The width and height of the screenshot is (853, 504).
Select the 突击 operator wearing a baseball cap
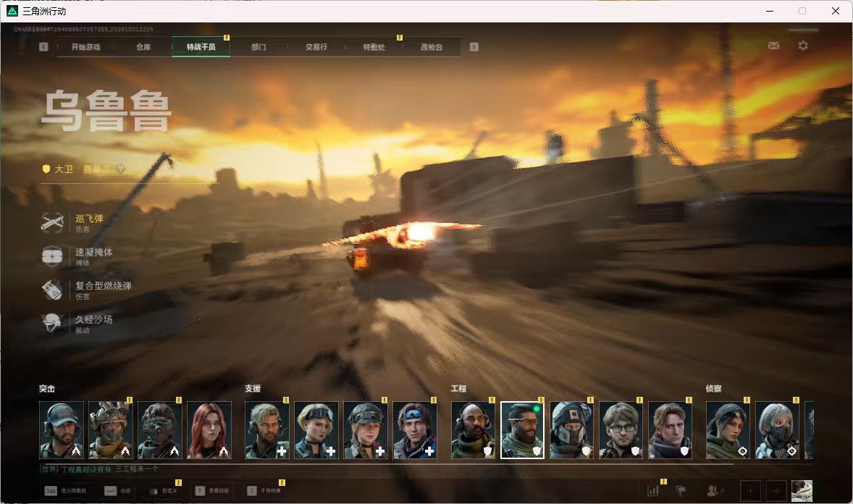pos(62,430)
